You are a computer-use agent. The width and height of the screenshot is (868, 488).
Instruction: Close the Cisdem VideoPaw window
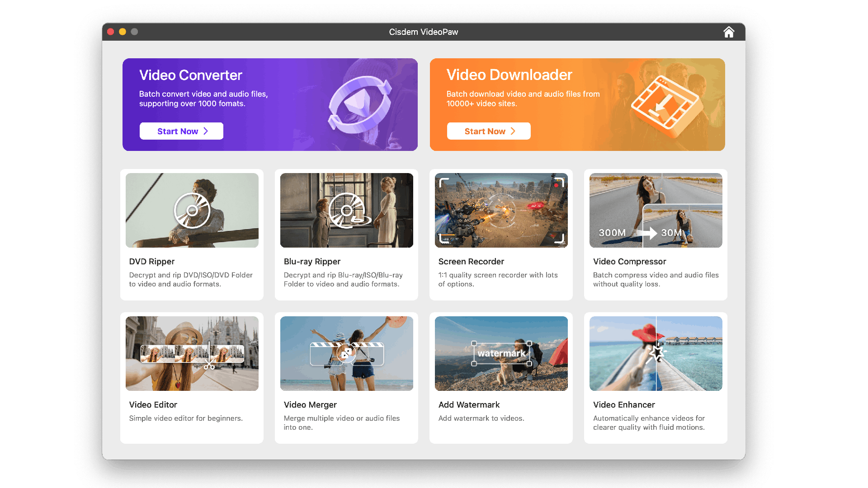coord(110,32)
